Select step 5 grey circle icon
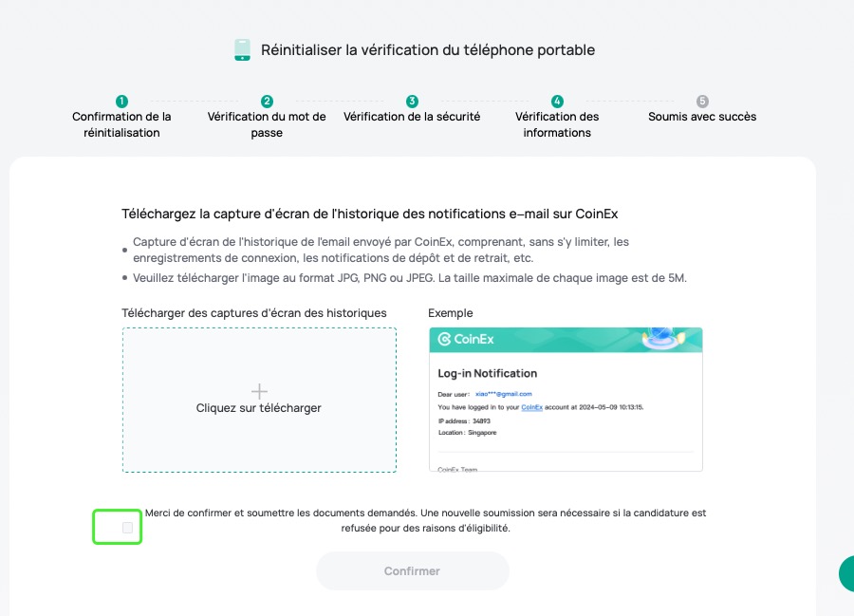854x616 pixels. point(702,102)
